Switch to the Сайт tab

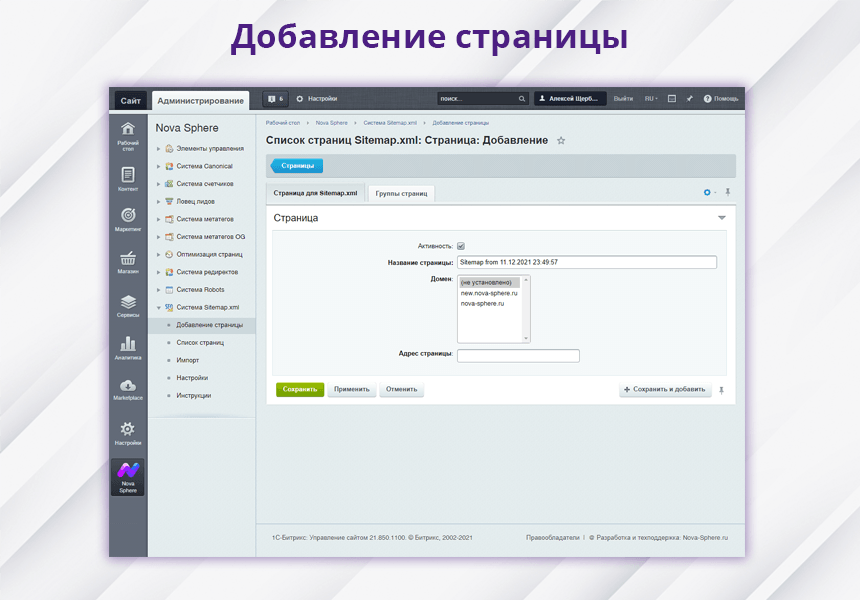130,100
